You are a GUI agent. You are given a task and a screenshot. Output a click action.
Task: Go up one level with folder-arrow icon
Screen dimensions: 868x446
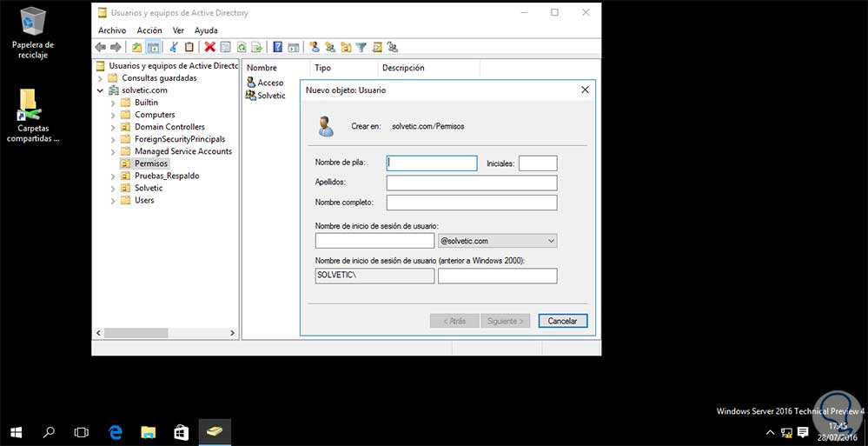click(x=136, y=47)
